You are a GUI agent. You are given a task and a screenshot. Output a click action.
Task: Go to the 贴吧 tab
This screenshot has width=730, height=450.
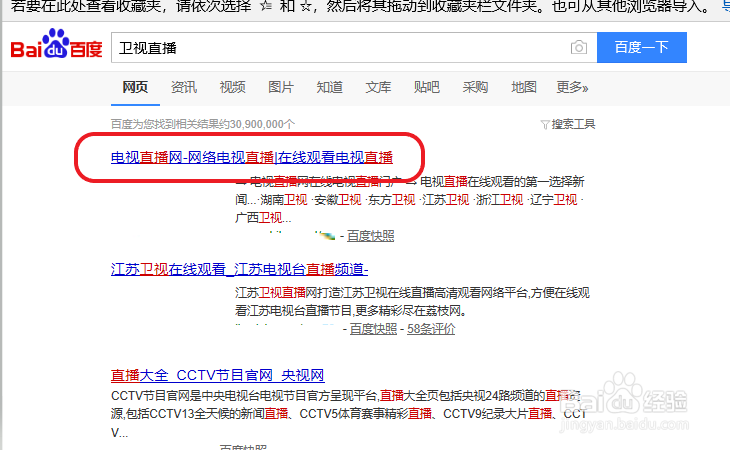pyautogui.click(x=426, y=87)
